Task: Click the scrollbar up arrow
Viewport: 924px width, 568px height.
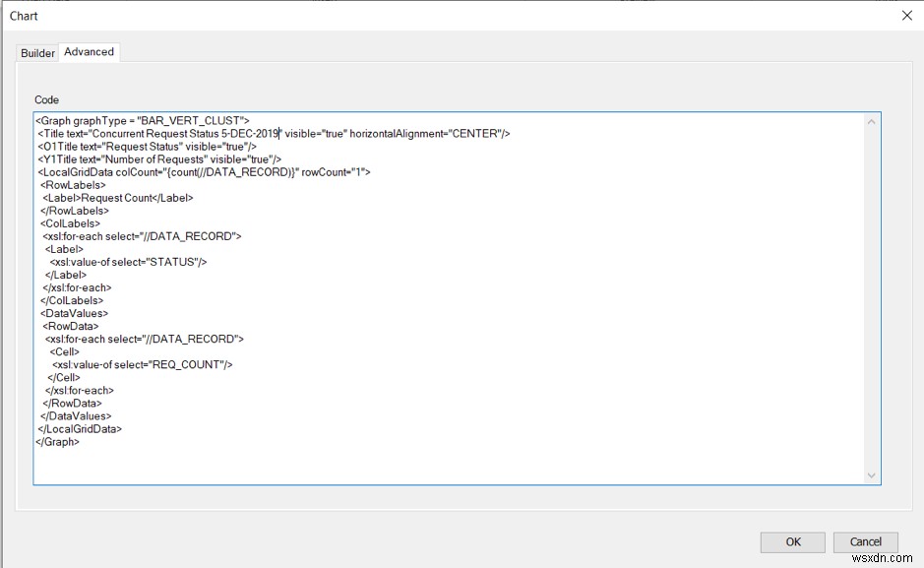Action: pos(871,120)
